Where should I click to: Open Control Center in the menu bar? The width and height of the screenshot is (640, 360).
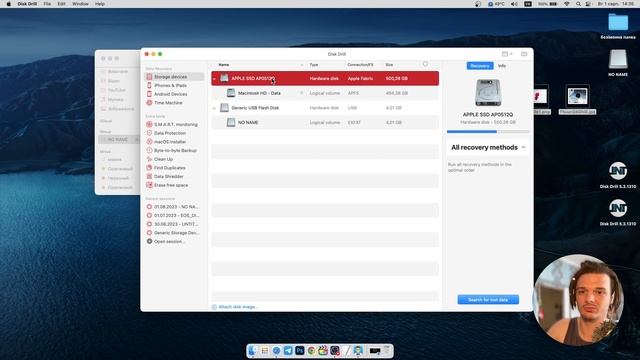(x=588, y=4)
